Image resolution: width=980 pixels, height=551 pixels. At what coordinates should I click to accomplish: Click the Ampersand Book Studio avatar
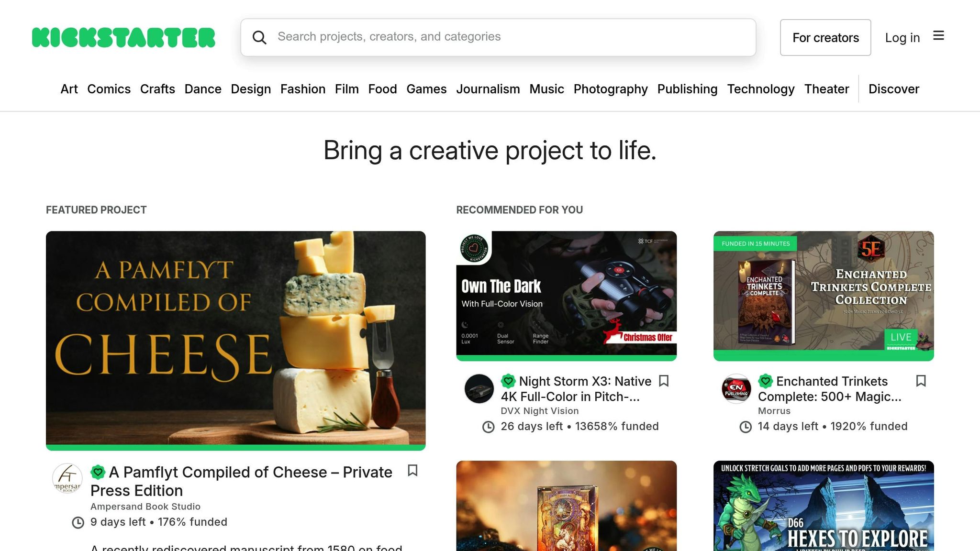67,478
